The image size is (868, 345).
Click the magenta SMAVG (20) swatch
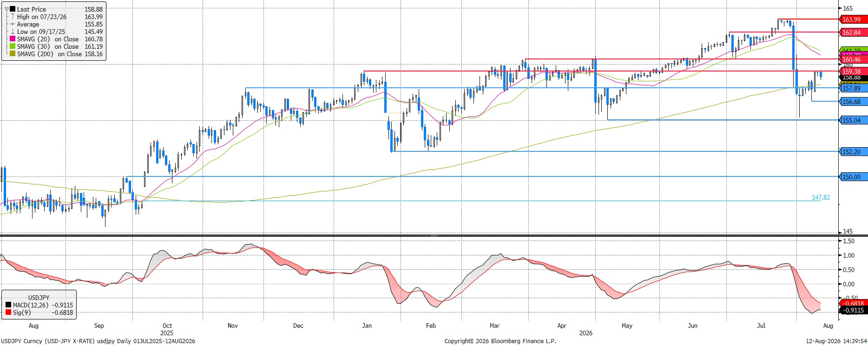click(13, 39)
